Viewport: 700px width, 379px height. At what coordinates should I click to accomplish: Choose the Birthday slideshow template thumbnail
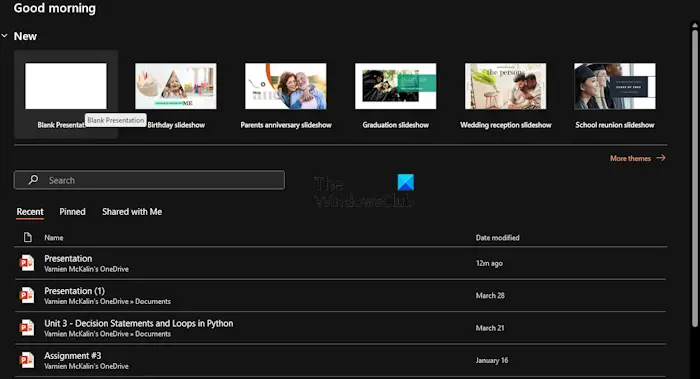pos(176,86)
